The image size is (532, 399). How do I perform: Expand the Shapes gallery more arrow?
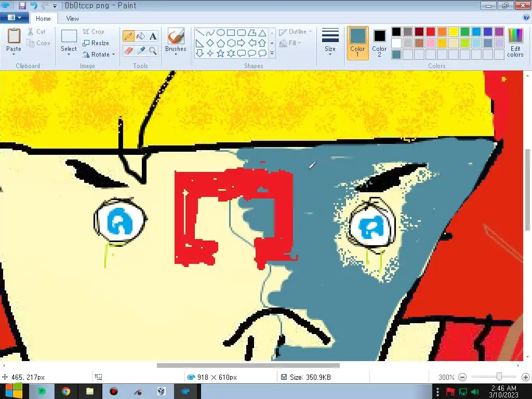272,54
